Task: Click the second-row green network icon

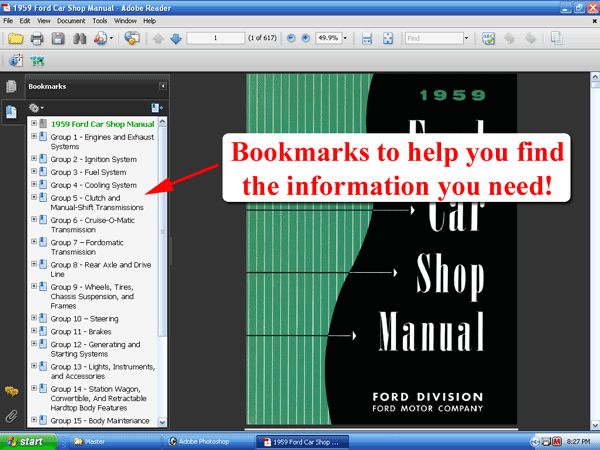Action: point(37,61)
